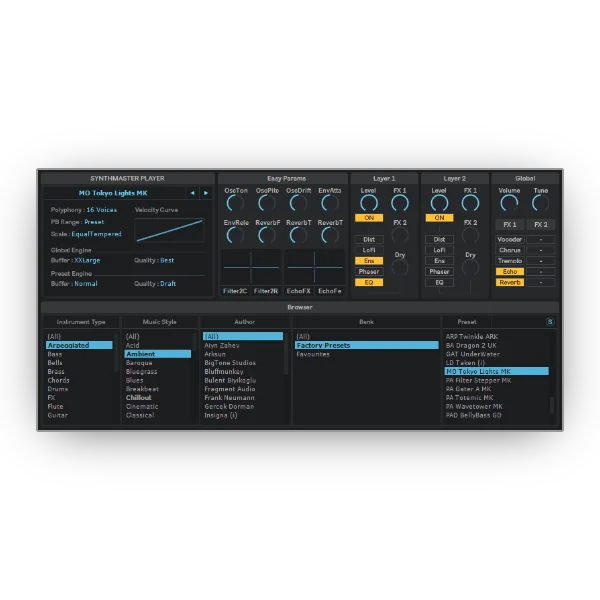Enable Layer 2 Phaser effect
Viewport: 600px width, 600px height.
point(439,272)
